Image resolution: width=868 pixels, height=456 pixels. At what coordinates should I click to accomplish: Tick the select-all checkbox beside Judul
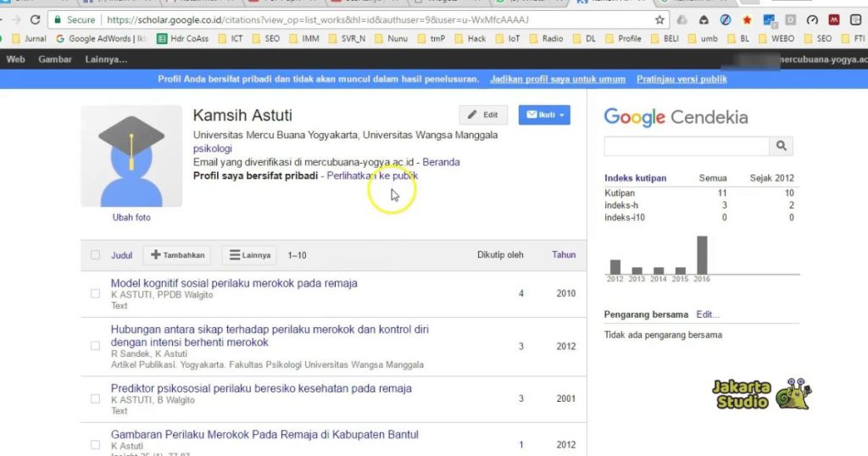pos(95,255)
